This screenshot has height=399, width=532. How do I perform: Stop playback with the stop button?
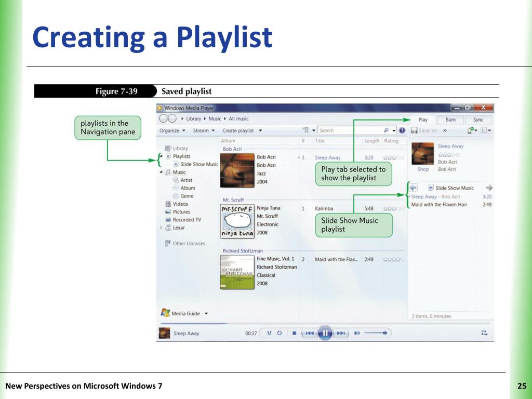click(x=294, y=333)
